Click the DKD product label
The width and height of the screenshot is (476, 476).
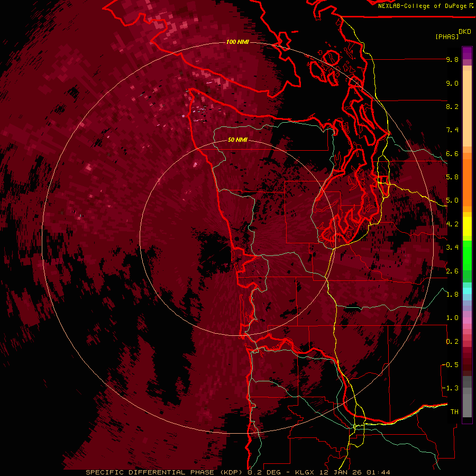pyautogui.click(x=465, y=32)
